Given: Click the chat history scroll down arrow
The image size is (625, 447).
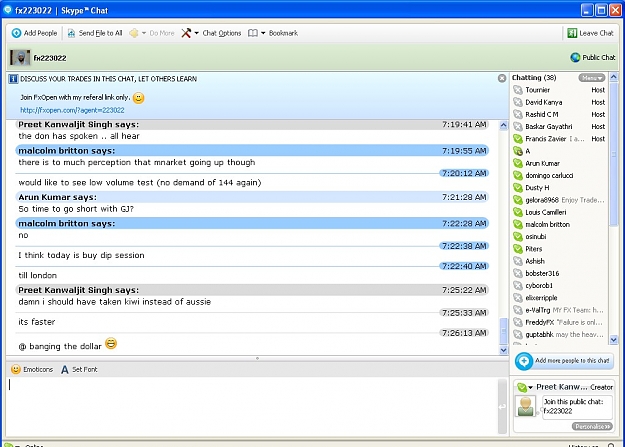Looking at the screenshot, I should pyautogui.click(x=503, y=350).
